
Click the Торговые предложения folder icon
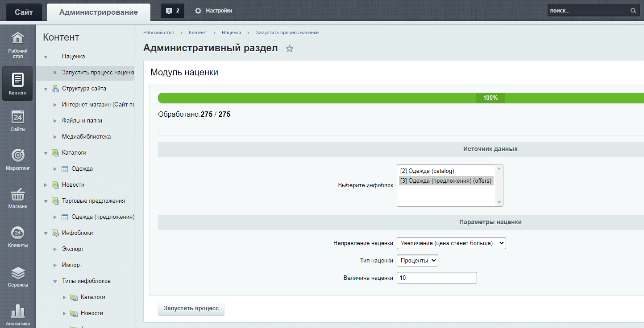[x=55, y=201]
